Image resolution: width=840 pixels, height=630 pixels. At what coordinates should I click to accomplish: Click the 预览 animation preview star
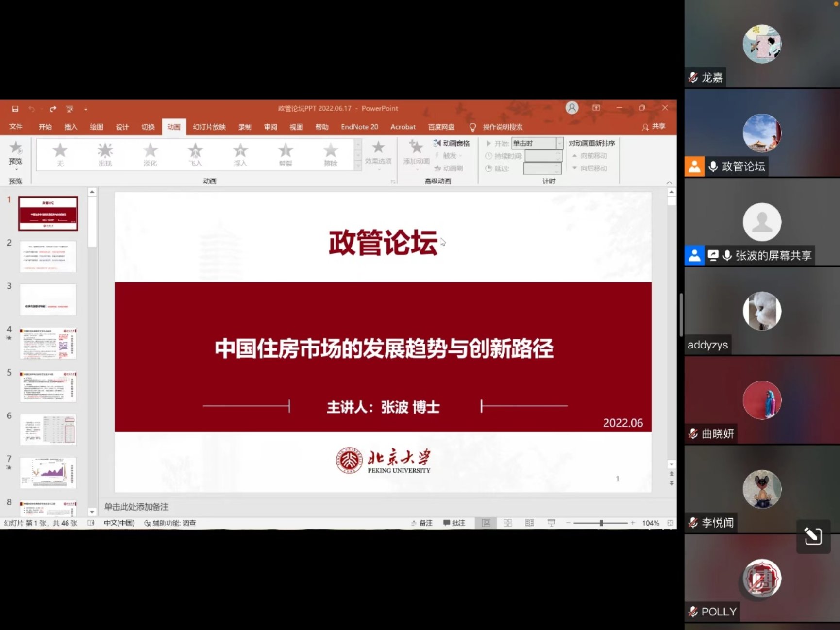tap(16, 151)
